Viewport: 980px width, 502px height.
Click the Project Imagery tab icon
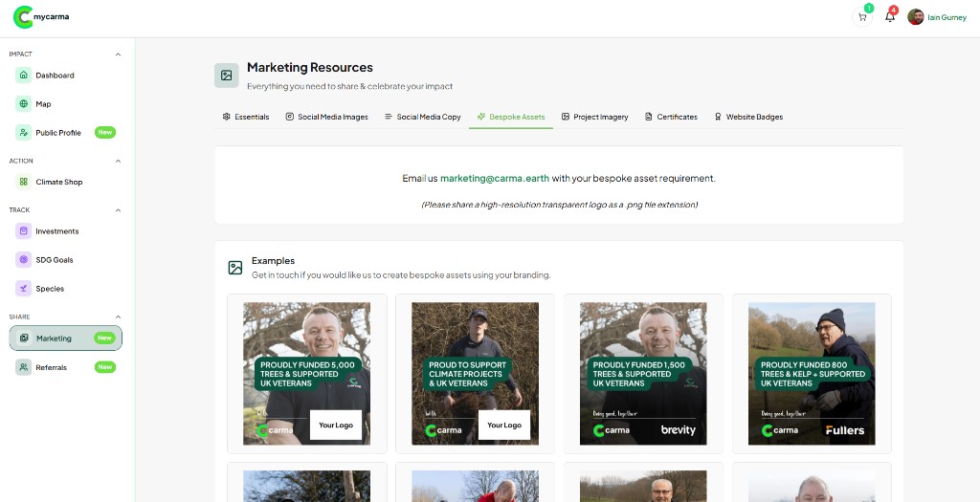point(565,117)
